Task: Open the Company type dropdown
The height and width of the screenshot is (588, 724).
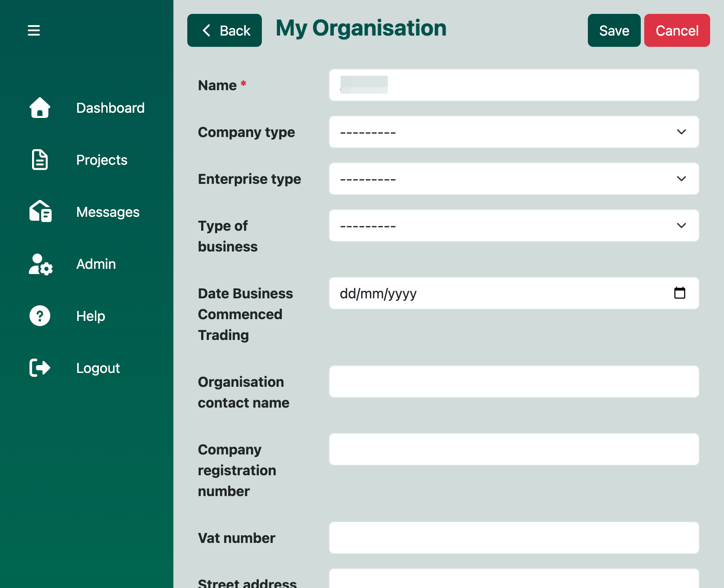Action: tap(514, 132)
